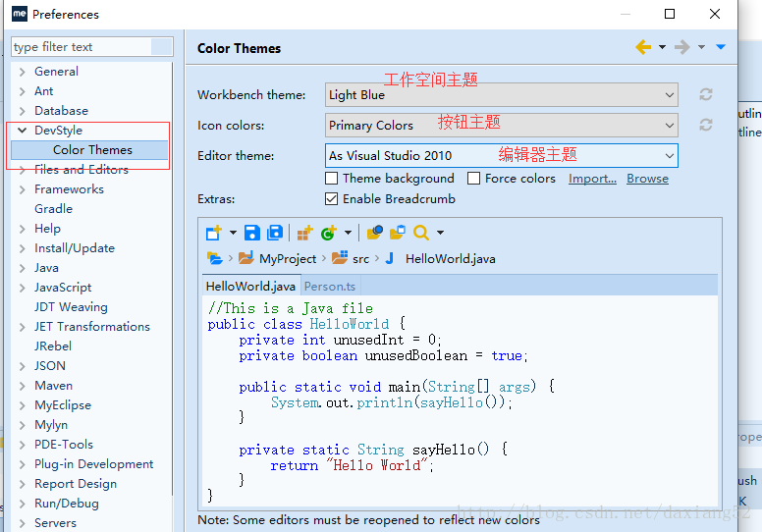The height and width of the screenshot is (532, 762).
Task: Collapse the DevStyle tree node
Action: tap(22, 131)
